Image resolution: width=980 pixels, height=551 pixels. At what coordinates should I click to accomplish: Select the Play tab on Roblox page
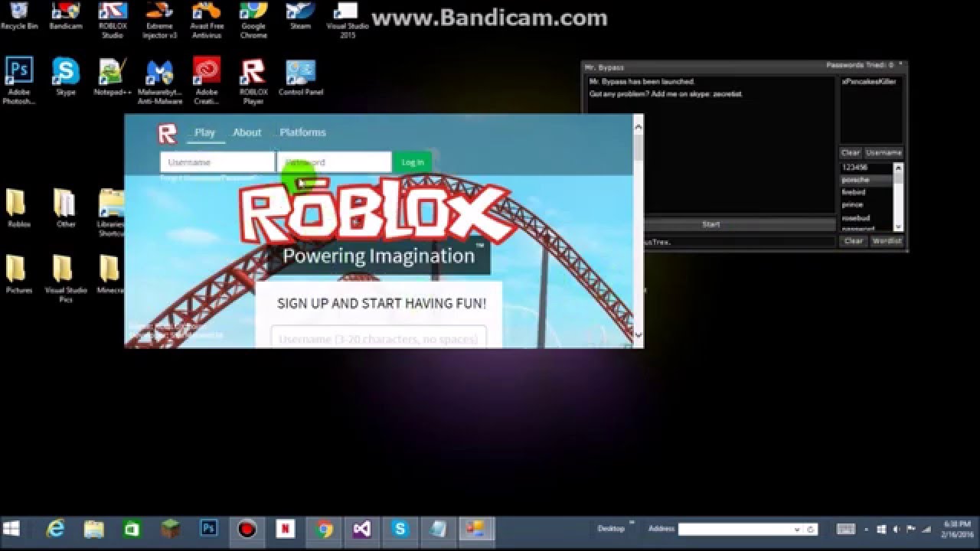[x=204, y=132]
